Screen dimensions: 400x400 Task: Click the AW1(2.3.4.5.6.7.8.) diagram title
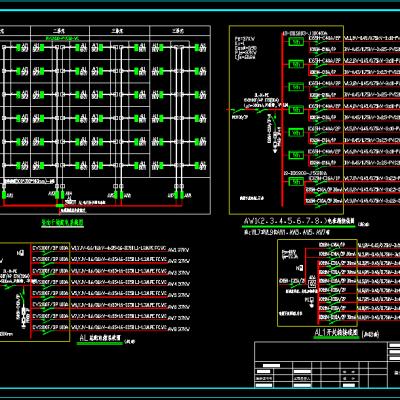pyautogui.click(x=299, y=221)
